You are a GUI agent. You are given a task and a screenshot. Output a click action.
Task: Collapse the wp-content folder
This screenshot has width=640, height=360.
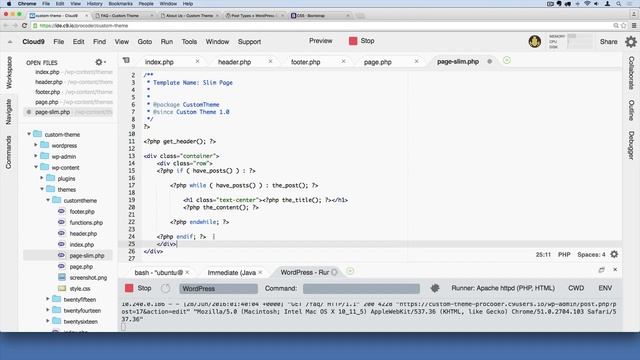point(36,167)
